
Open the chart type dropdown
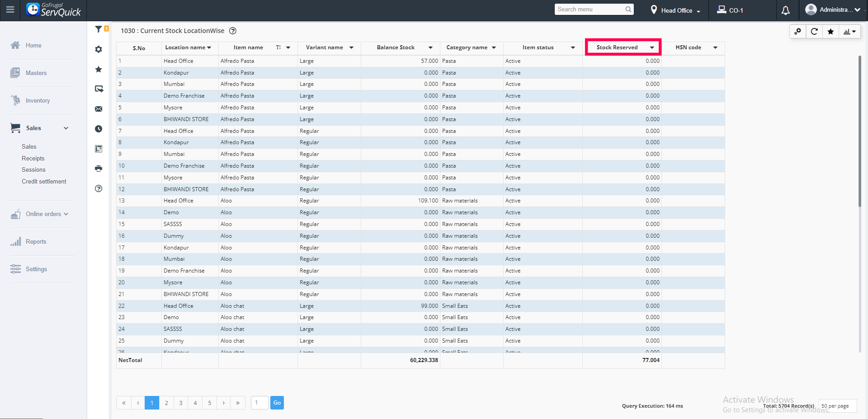point(850,32)
